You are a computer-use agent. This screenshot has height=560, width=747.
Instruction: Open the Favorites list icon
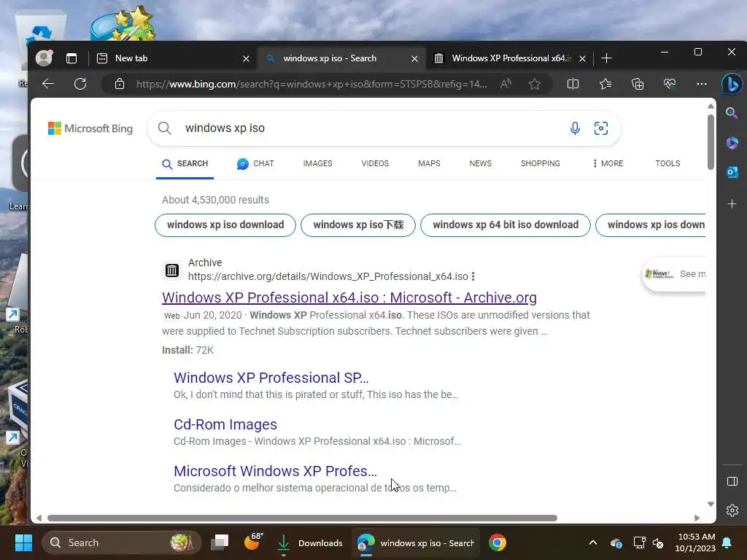[x=605, y=85]
